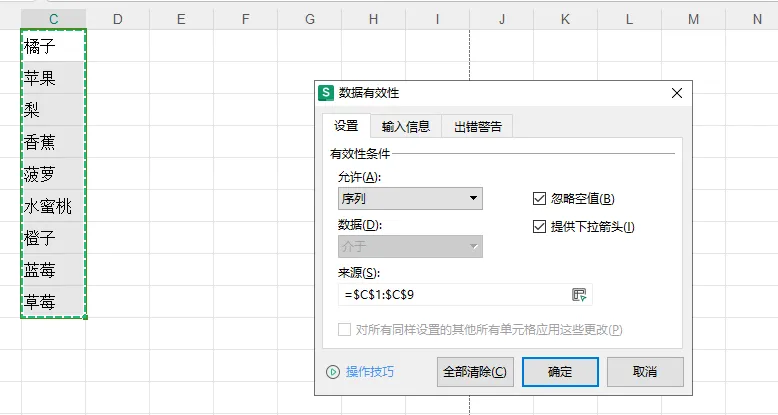The image size is (778, 415).
Task: Select the cell containing 橘子
Action: coord(54,46)
